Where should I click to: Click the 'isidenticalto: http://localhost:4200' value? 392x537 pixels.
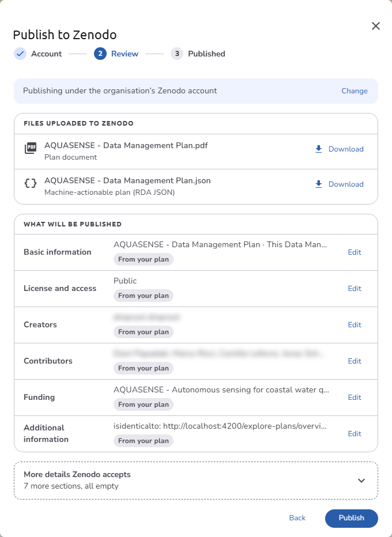[x=220, y=426]
